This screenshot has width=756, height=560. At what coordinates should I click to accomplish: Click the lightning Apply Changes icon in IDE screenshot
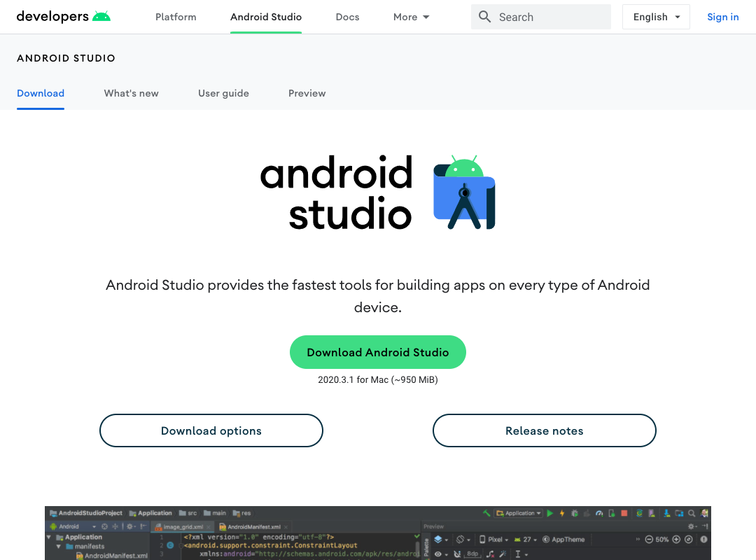pos(562,513)
